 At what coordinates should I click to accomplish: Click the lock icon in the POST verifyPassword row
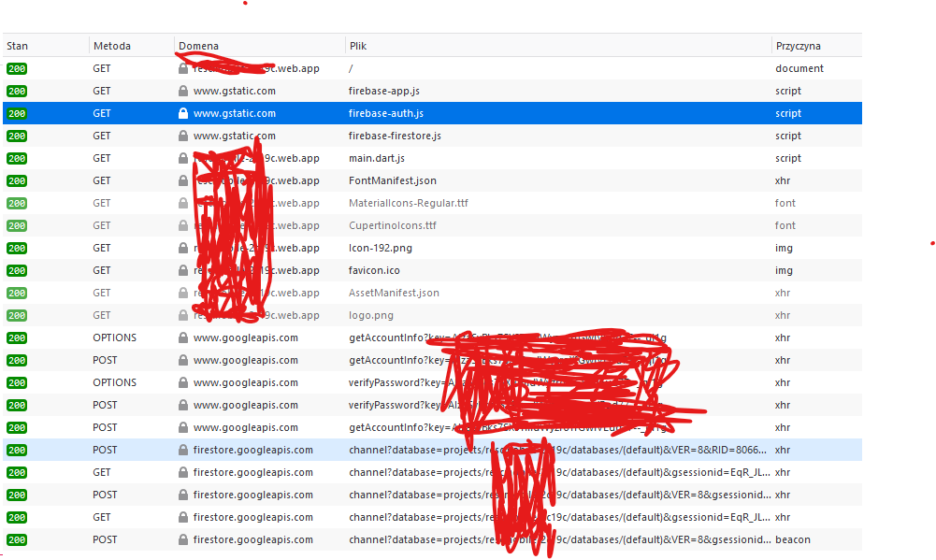click(183, 405)
